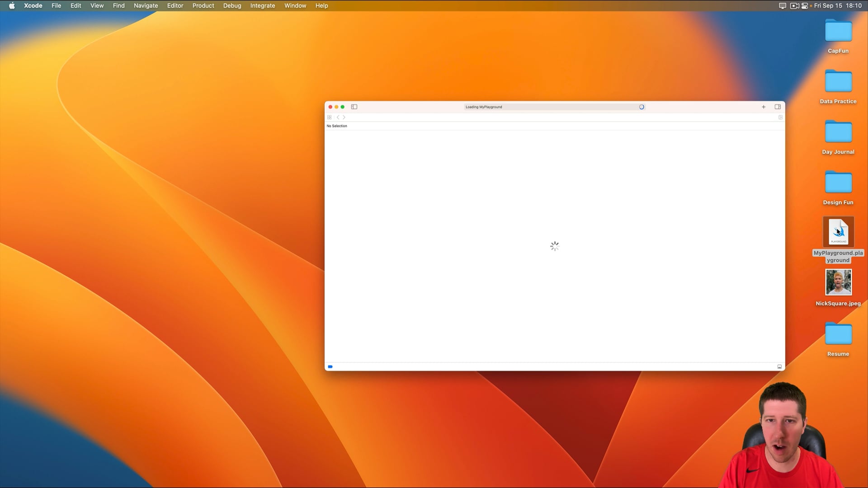868x488 pixels.
Task: Minimize the Xcode playground window
Action: tap(336, 107)
